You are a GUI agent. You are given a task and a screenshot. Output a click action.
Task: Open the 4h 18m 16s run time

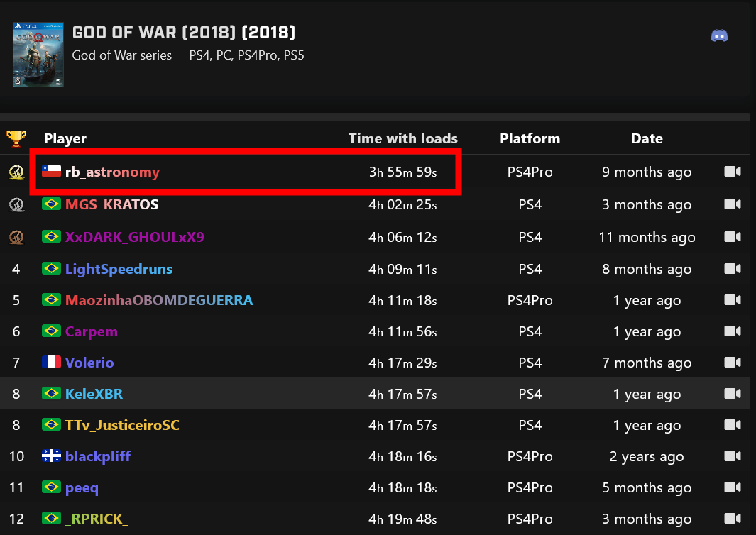coord(402,456)
